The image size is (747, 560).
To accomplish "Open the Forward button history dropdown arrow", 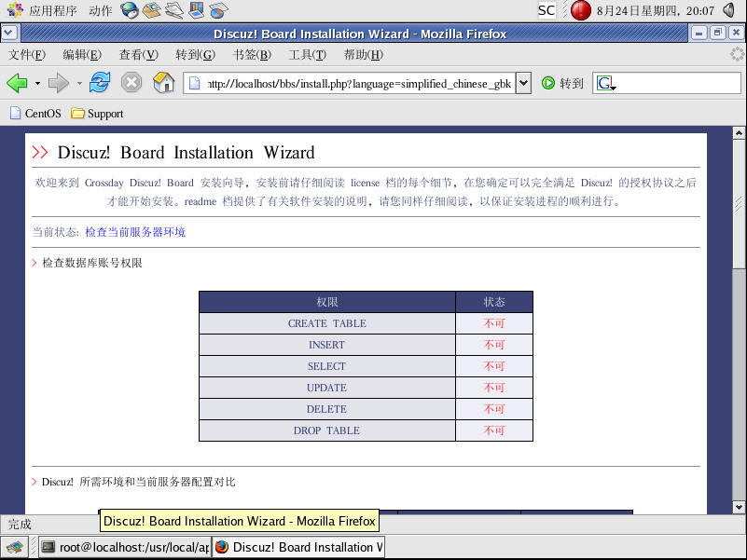I will coord(79,84).
